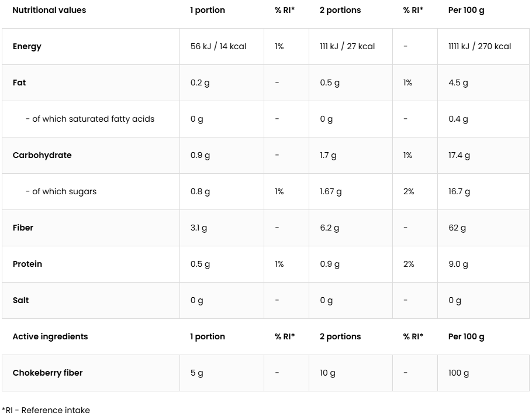Click the Fiber row label
Screen dimensions: 532x416
point(23,228)
